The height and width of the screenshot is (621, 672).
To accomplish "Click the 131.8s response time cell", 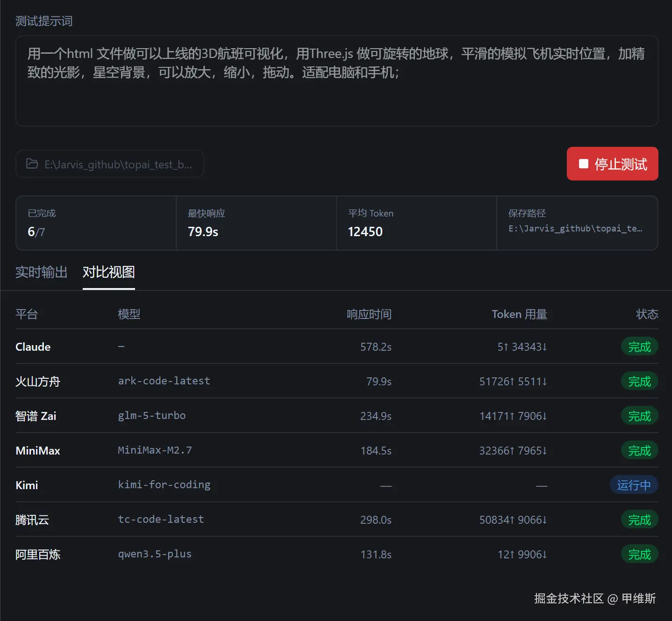I will point(376,555).
